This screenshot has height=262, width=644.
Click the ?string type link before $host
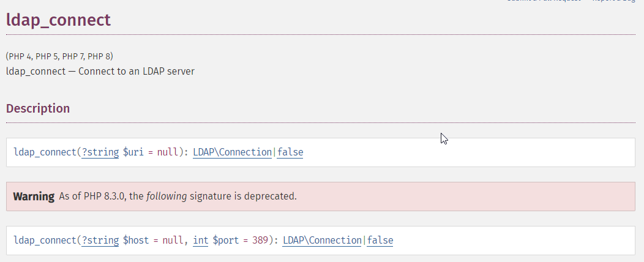(x=101, y=241)
